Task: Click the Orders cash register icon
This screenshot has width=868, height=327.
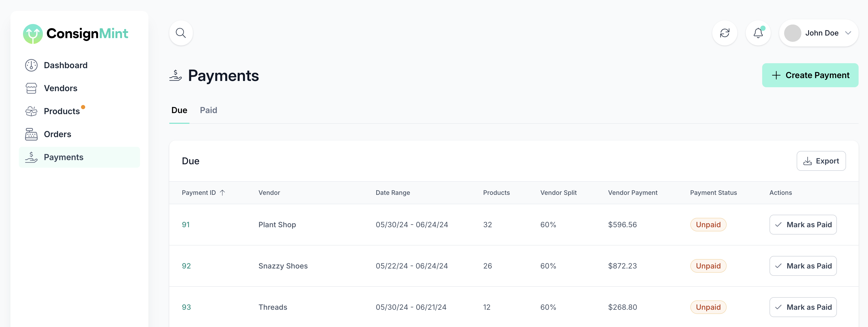Action: click(31, 134)
